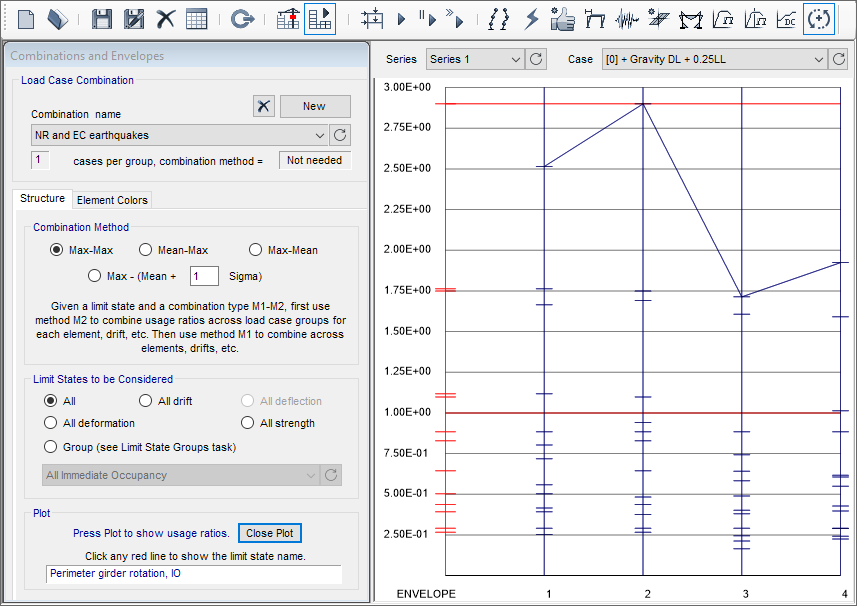Viewport: 857px width, 606px height.
Task: Click the first pushover curve icon
Action: click(723, 19)
